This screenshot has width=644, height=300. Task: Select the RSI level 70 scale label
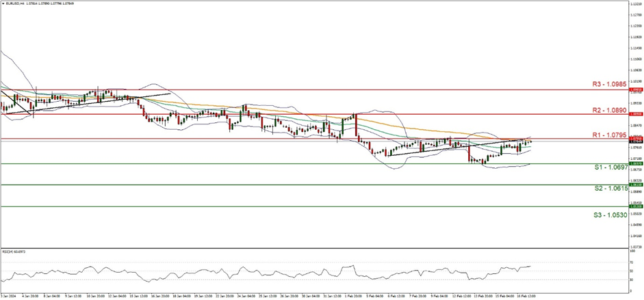pos(632,262)
